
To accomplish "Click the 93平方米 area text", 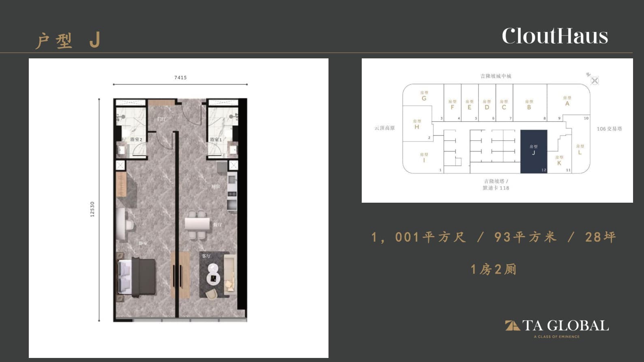I will [x=526, y=237].
